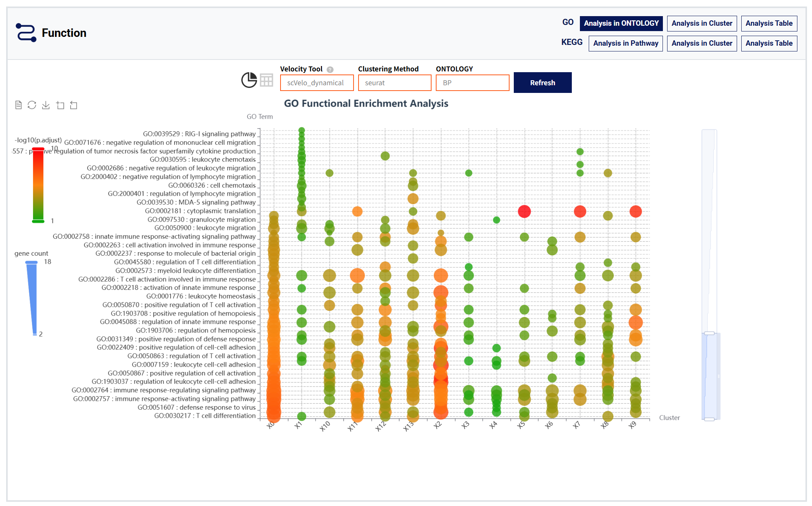The height and width of the screenshot is (506, 812).
Task: Open the Clustering Method dropdown
Action: point(394,83)
